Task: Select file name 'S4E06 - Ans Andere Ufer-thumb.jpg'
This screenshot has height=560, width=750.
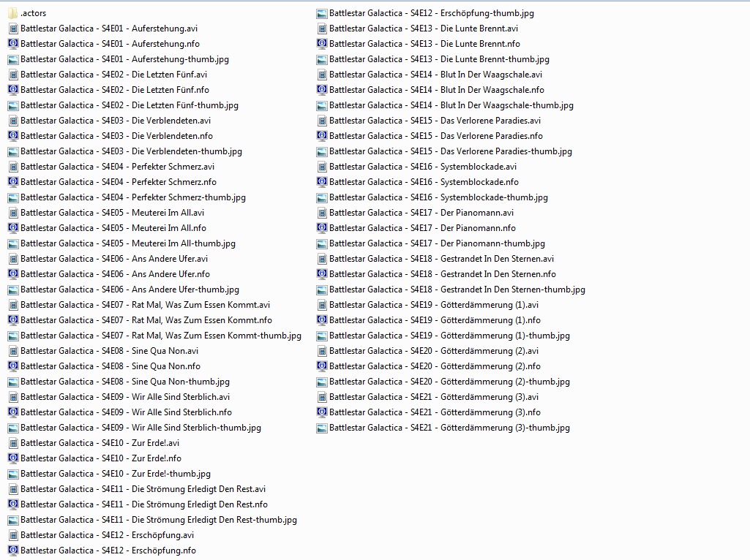Action: [130, 290]
